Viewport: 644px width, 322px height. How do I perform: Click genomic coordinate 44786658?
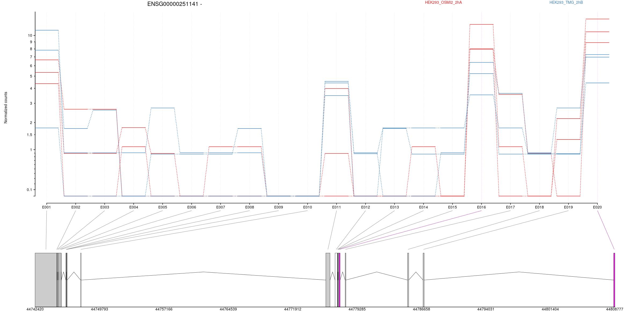pos(421,309)
